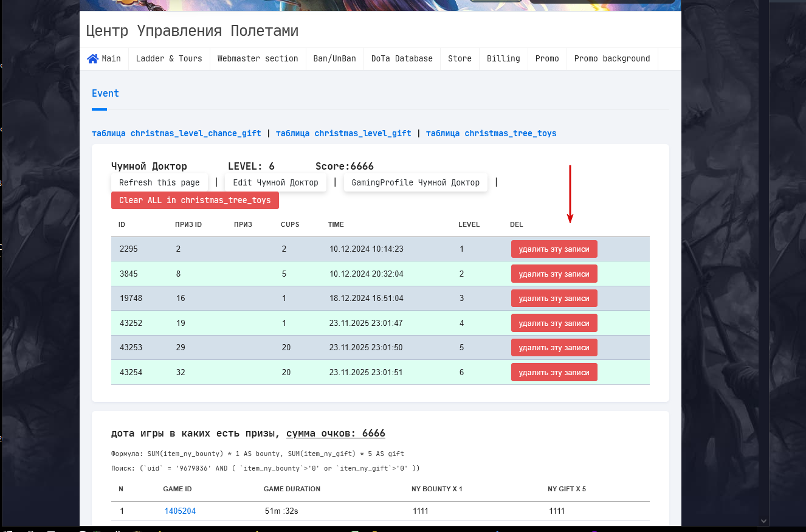The width and height of the screenshot is (806, 532).
Task: Delete the record with ID 43254
Action: tap(554, 373)
